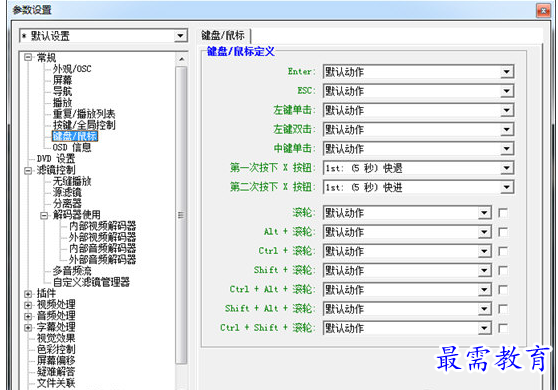Select 屏幕偏移 tree item

(x=56, y=360)
